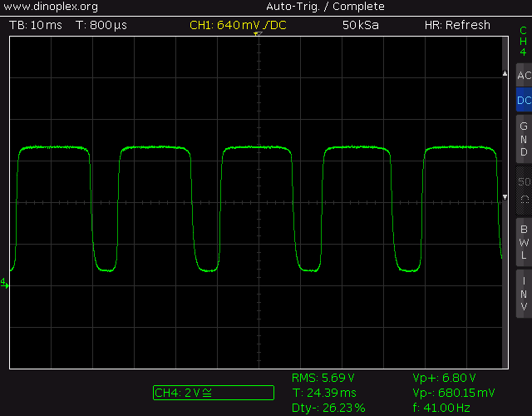Toggle the INV invert softkey
This screenshot has width=532, height=416.
click(x=523, y=293)
